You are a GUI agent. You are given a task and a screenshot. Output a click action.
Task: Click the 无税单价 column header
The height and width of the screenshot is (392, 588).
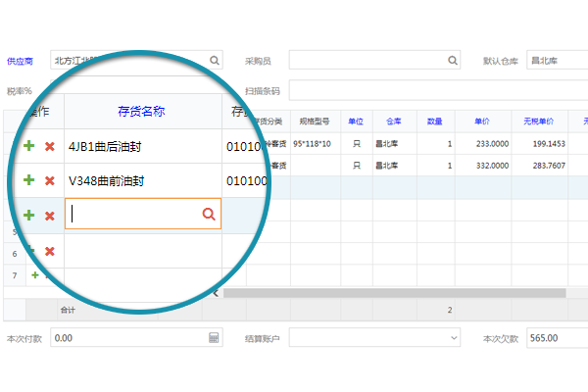(538, 122)
